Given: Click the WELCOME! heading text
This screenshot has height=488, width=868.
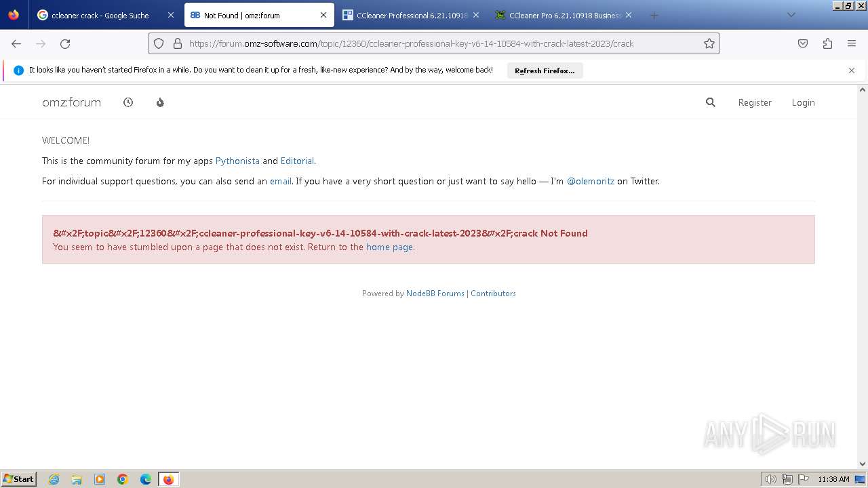Looking at the screenshot, I should [66, 140].
